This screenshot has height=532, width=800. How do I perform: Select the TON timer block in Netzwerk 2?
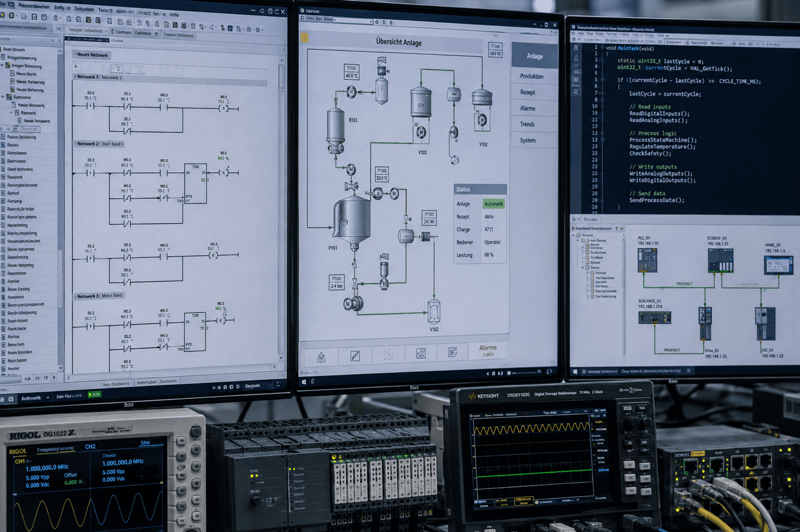196,184
